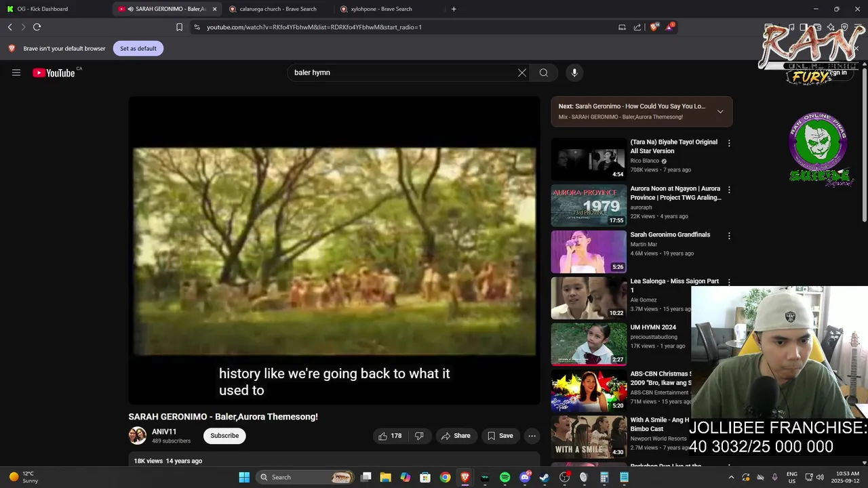Expand the Mix playlist 'Next' panel chevron
The width and height of the screenshot is (868, 488).
(720, 112)
